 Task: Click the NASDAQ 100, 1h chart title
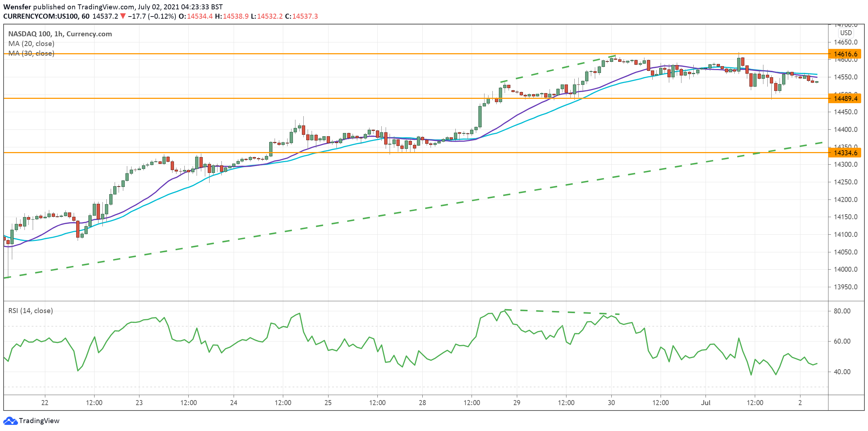point(60,34)
